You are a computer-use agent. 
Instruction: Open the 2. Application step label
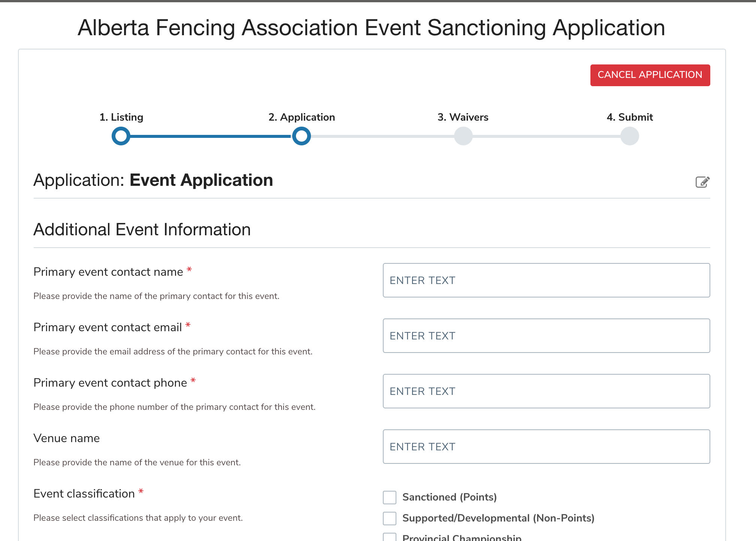[302, 117]
